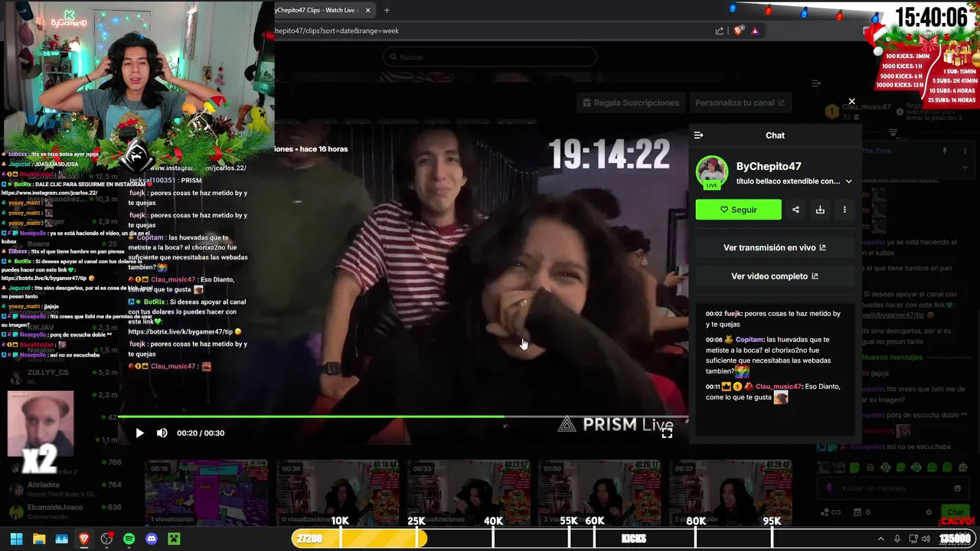The width and height of the screenshot is (980, 551).
Task: Open the clip's three-dot options menu
Action: [844, 210]
